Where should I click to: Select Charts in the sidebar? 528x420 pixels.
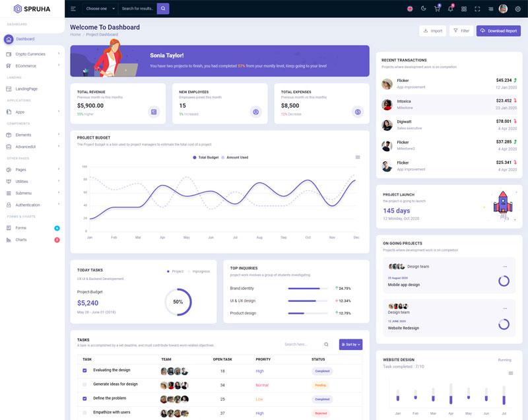click(x=21, y=240)
